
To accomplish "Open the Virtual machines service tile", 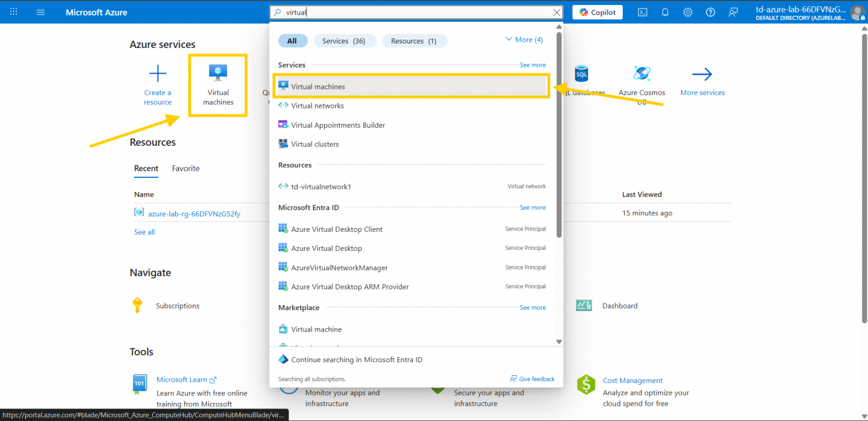I will [x=218, y=85].
